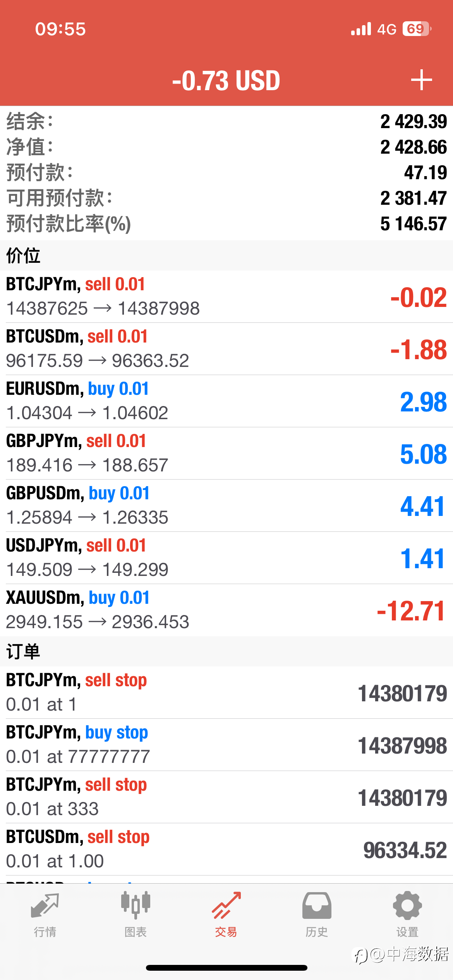This screenshot has width=453, height=980.
Task: Open the USDJPYm sell 0.01 position
Action: coord(226,558)
